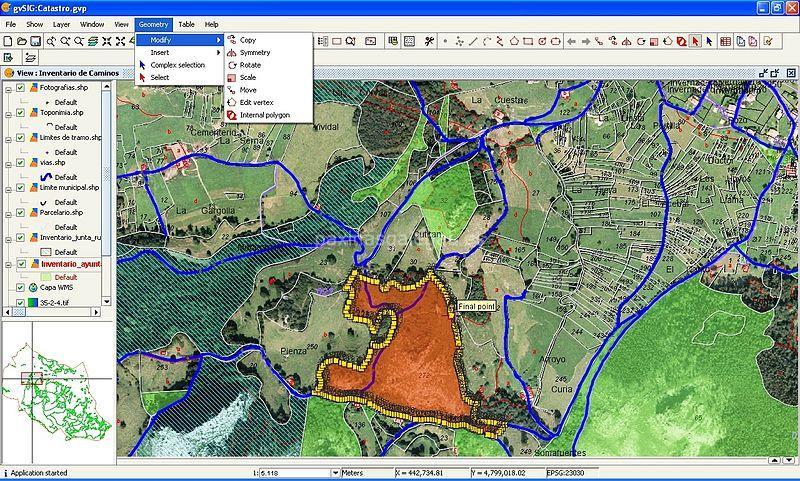Click the Inventario_ayunt green Default symbol swatch
This screenshot has width=800, height=481.
[x=46, y=277]
